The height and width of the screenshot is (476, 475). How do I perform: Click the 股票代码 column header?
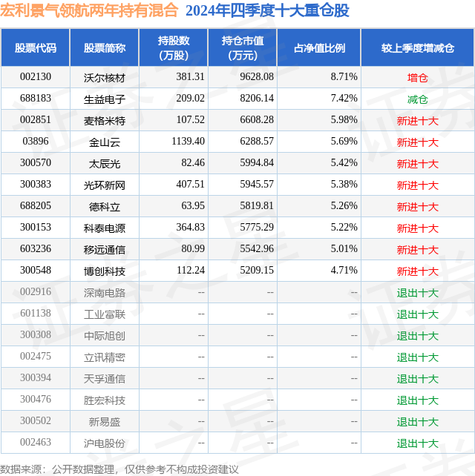[x=36, y=48]
